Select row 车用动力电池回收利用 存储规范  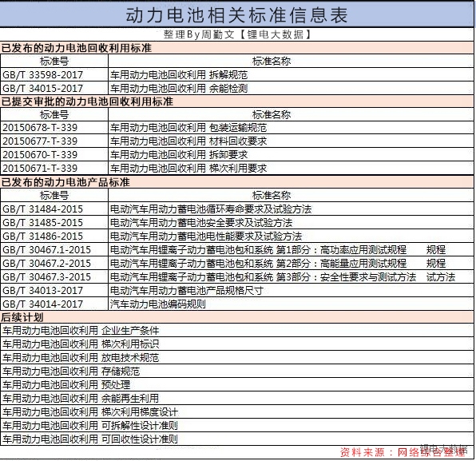coord(236,371)
